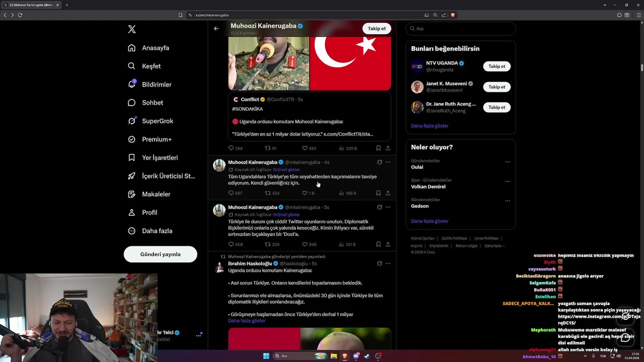The image size is (644, 362).
Task: Open the Windows Start menu
Action: [x=266, y=356]
